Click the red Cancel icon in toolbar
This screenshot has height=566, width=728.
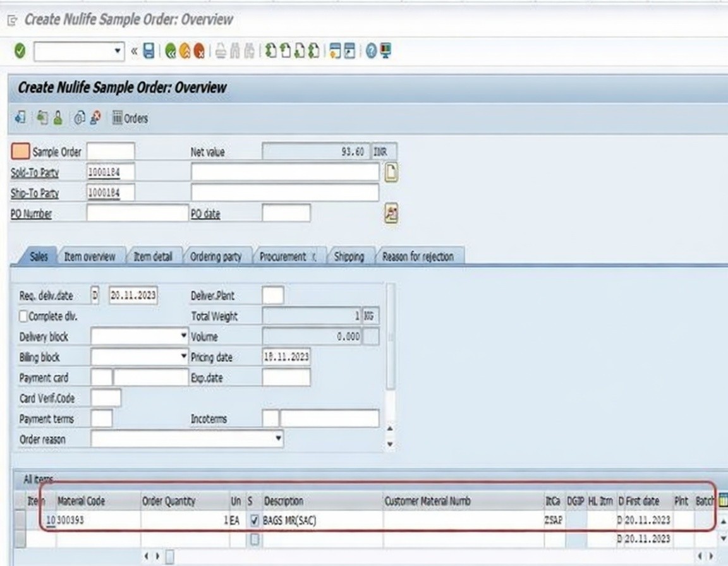pyautogui.click(x=199, y=51)
